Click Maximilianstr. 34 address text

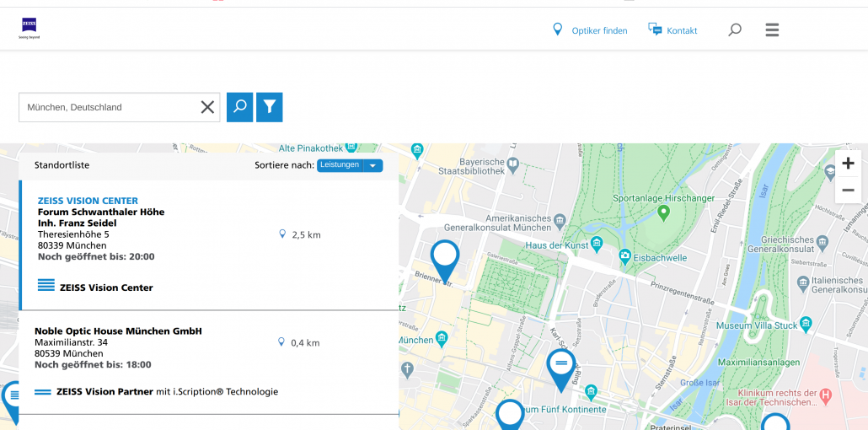[x=72, y=342]
